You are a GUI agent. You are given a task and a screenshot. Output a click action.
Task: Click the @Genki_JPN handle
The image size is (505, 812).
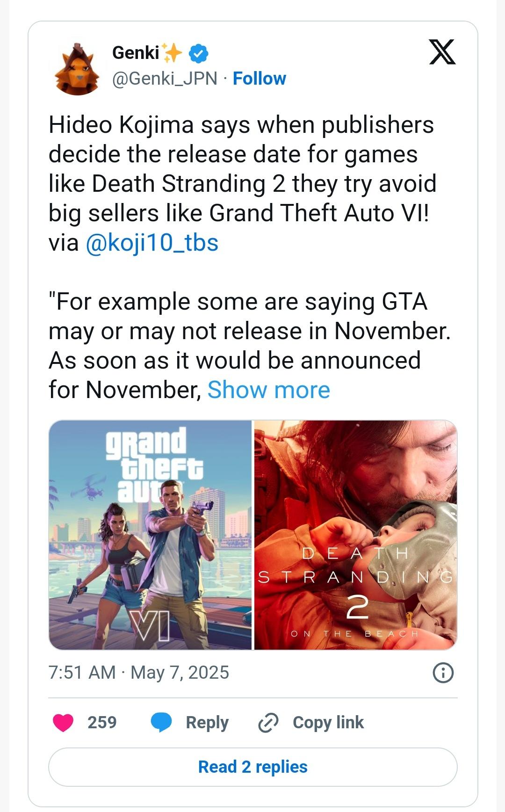pos(165,79)
